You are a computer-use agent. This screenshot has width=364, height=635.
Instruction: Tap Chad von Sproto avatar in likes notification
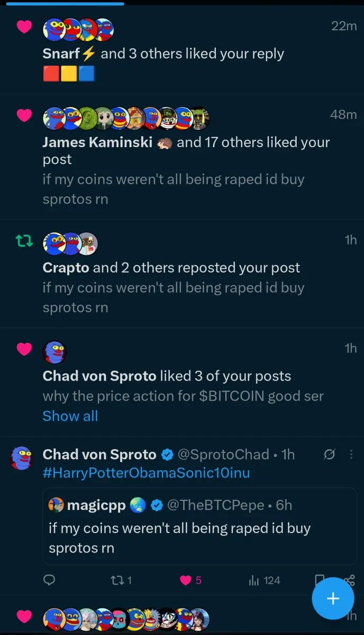point(54,352)
